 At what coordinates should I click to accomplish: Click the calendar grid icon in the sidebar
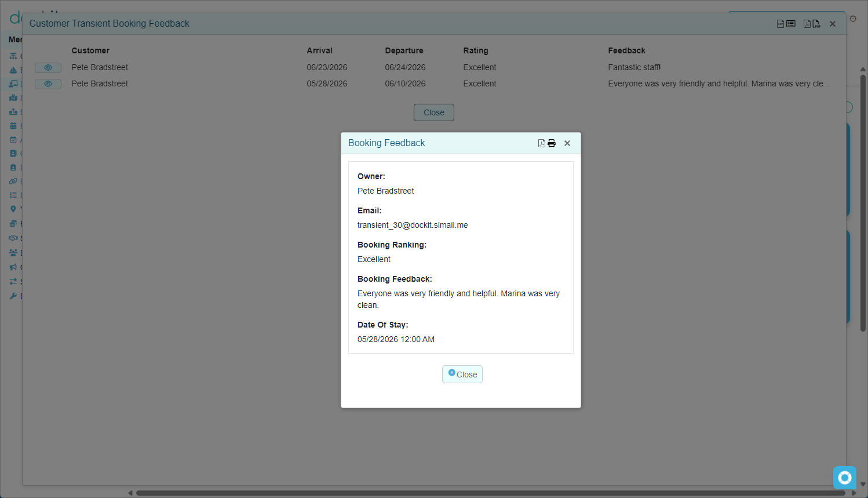tap(13, 126)
